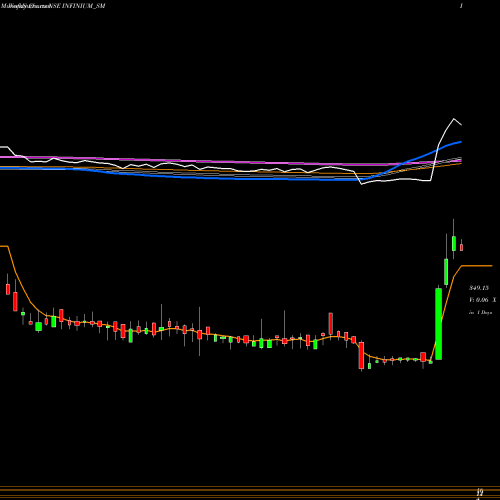Click the V: 0.06 X volume label
The width and height of the screenshot is (500, 500).
(483, 300)
